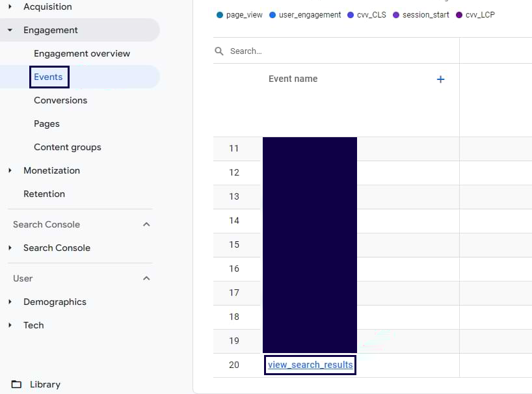Collapse the Search Console group chevron
Image resolution: width=532 pixels, height=394 pixels.
(146, 224)
